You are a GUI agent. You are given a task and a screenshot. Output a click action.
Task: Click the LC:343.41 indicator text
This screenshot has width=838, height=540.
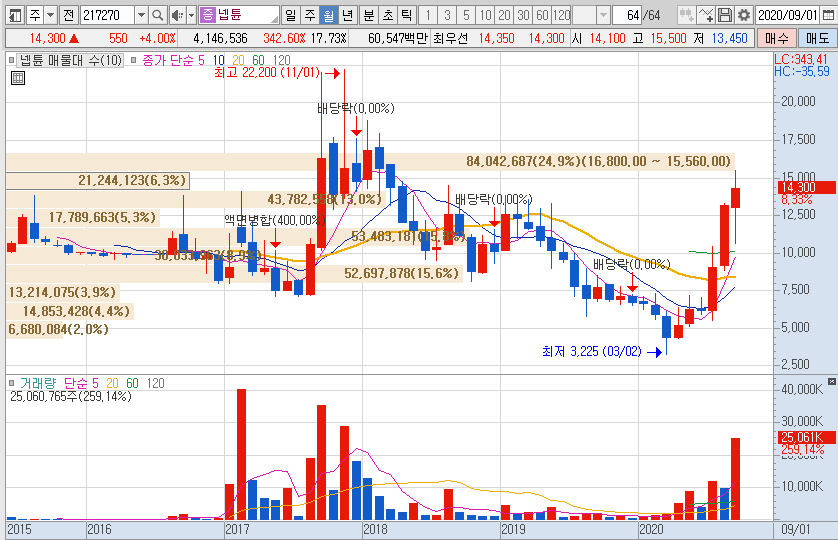tap(801, 59)
